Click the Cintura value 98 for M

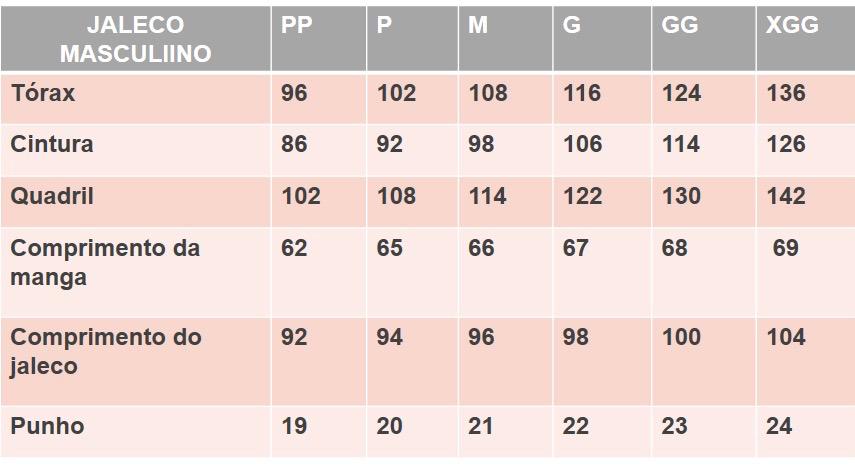click(481, 145)
